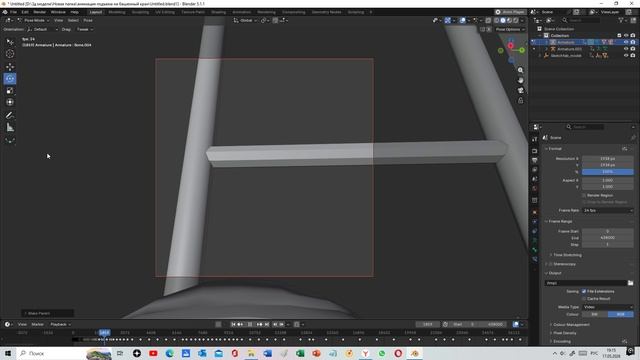
Task: Open the Output properties tab icon
Action: [x=535, y=160]
